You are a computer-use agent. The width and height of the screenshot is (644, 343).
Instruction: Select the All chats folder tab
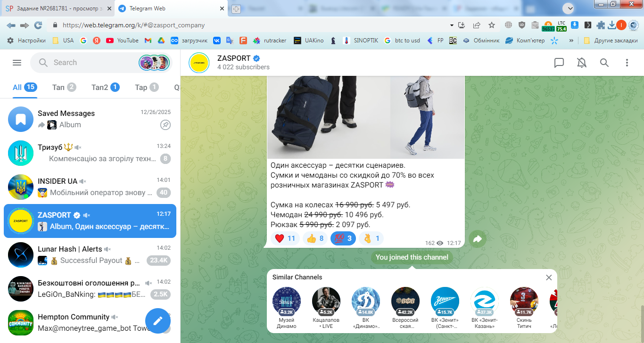[25, 87]
